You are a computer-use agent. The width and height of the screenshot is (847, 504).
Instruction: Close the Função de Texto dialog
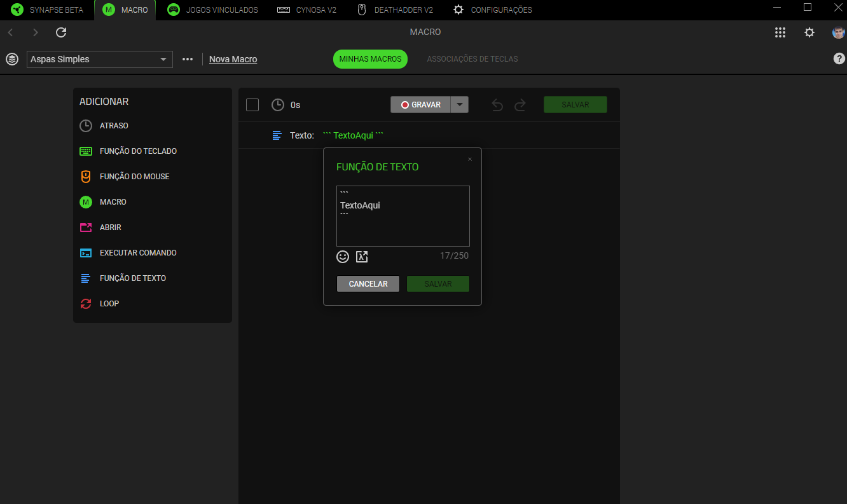[x=470, y=159]
